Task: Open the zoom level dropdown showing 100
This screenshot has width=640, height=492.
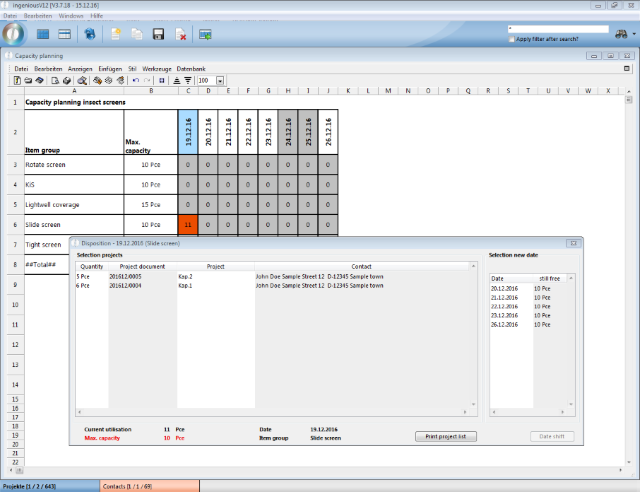Action: coord(220,80)
